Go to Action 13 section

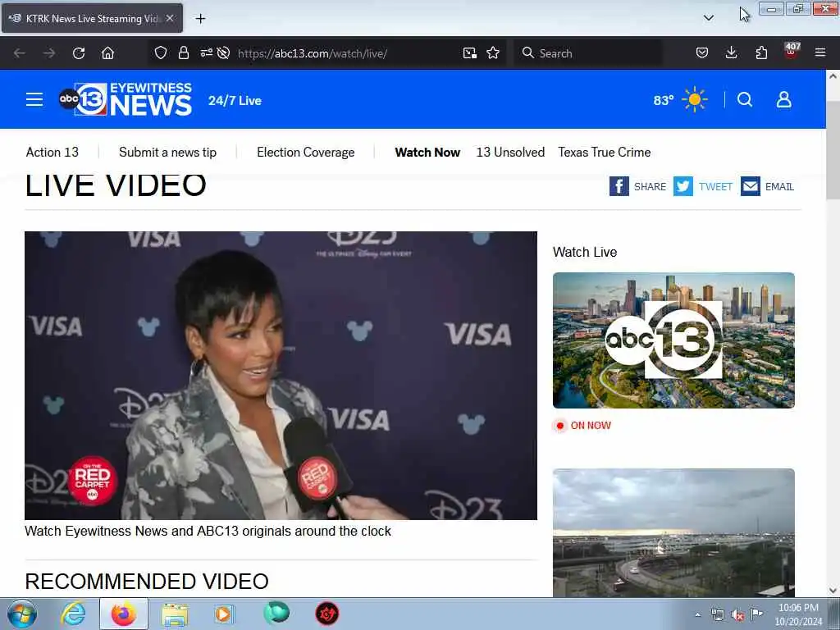coord(52,153)
